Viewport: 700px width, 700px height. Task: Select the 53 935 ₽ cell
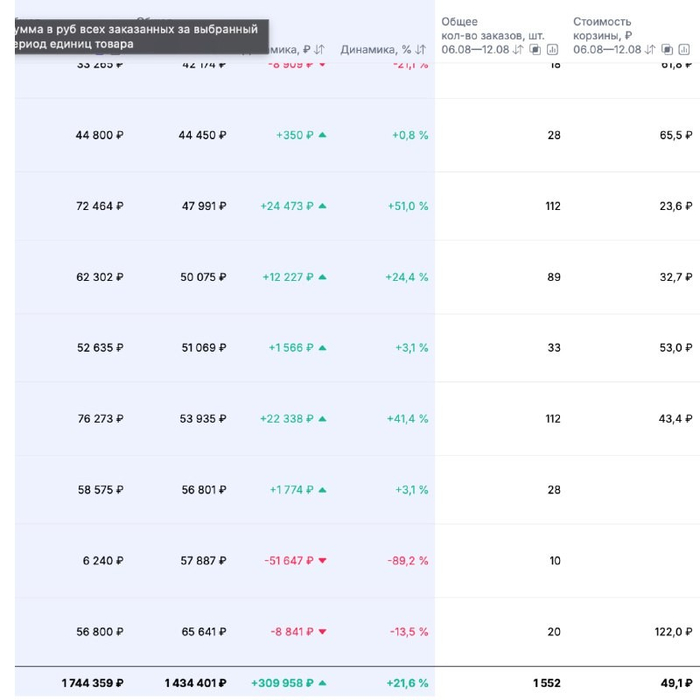tap(203, 418)
